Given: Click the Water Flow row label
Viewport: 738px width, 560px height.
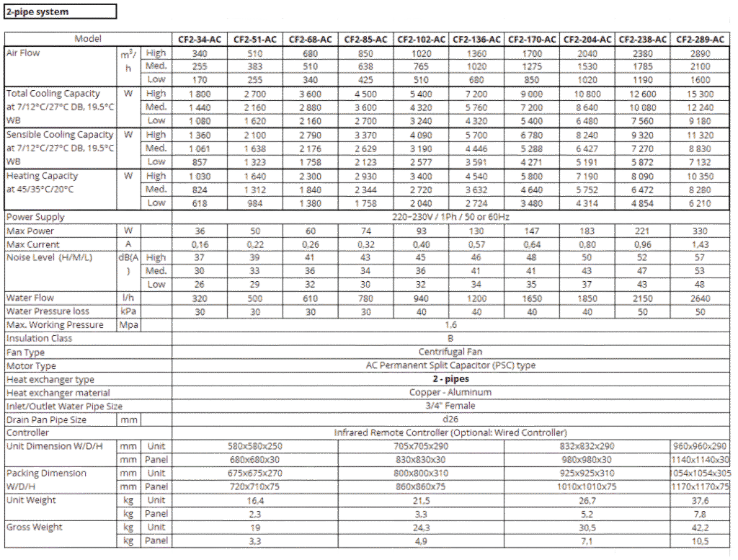Looking at the screenshot, I should (x=30, y=298).
